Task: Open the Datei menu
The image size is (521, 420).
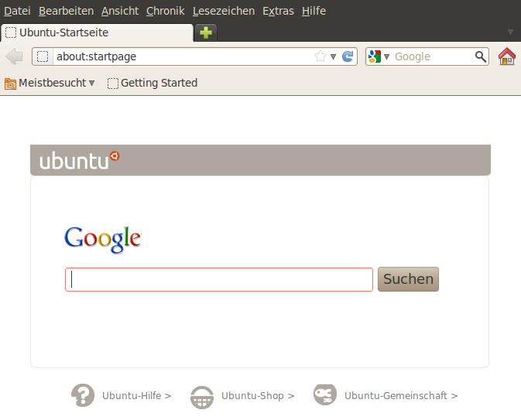Action: click(x=17, y=11)
